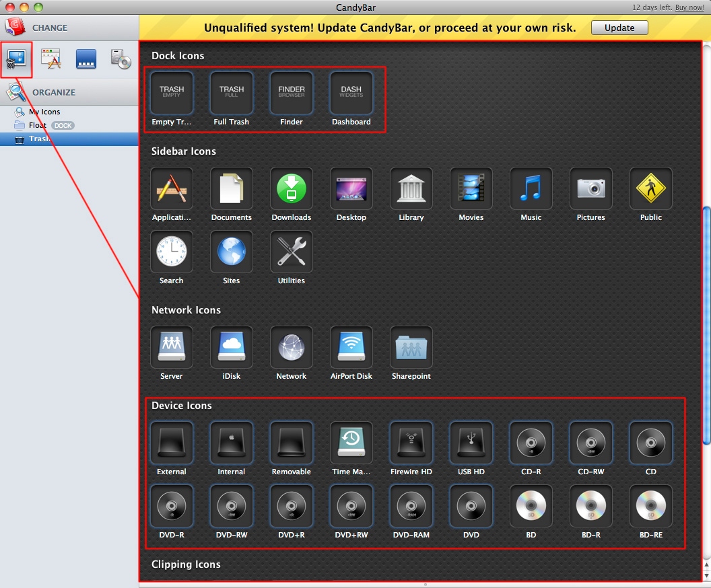This screenshot has height=588, width=711.
Task: Select the Documents sidebar icon
Action: [x=231, y=188]
